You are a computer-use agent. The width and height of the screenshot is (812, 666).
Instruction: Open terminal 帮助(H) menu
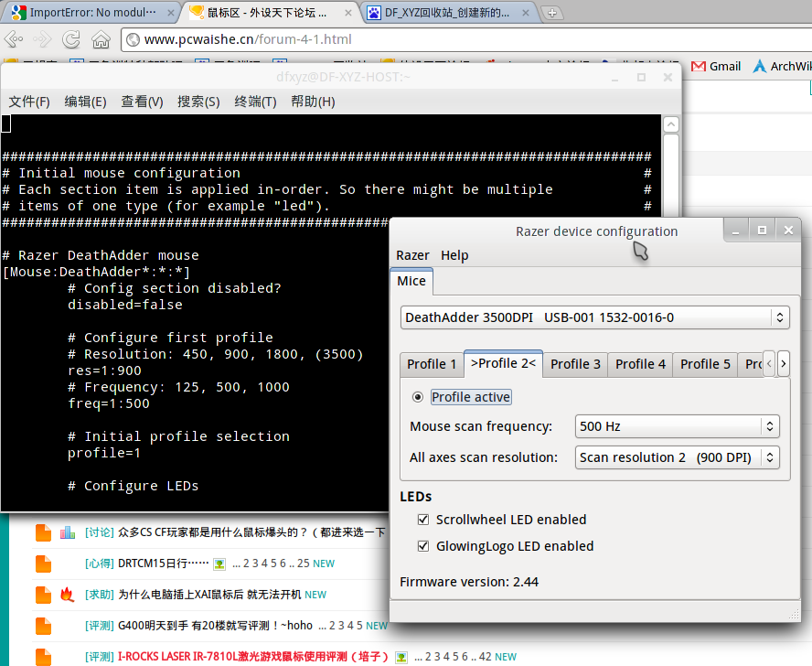tap(313, 102)
